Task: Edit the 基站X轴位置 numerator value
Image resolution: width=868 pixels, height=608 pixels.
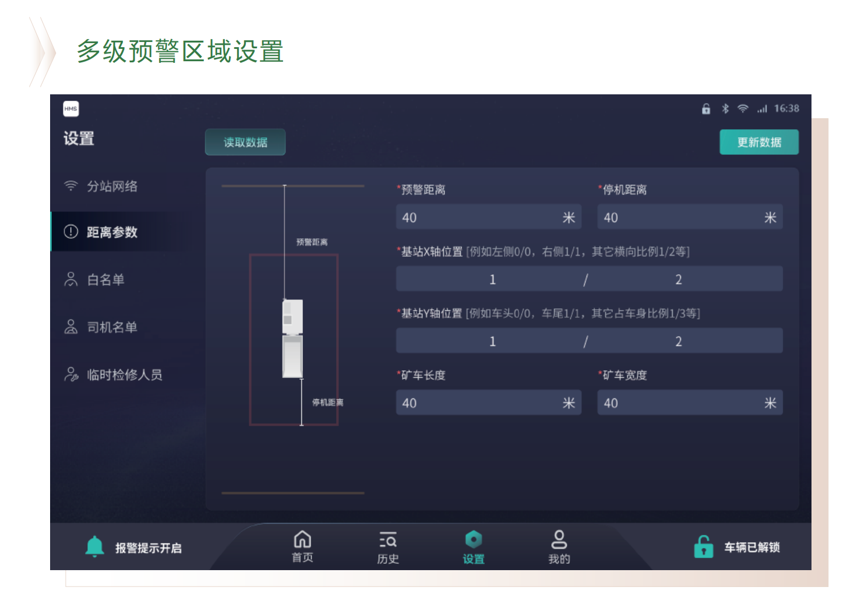Action: click(x=492, y=280)
